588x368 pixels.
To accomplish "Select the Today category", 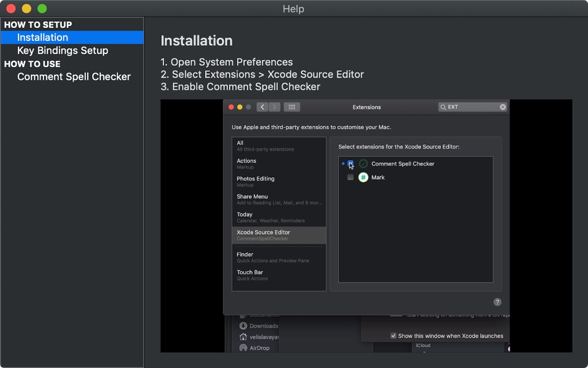I will (x=279, y=217).
